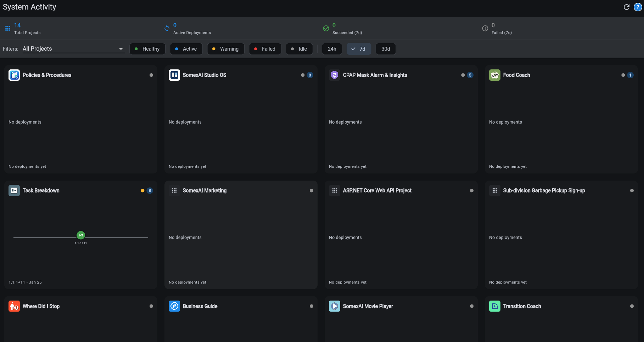Click the CPAP Mask Alarm shield icon
This screenshot has height=342, width=644.
click(x=334, y=75)
